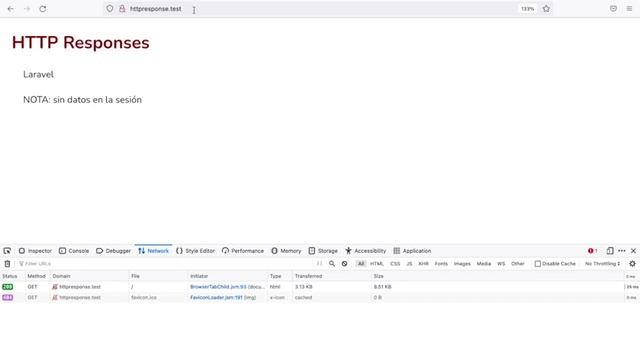Open the tracking protection shield icon
The height and width of the screenshot is (360, 640).
[110, 8]
